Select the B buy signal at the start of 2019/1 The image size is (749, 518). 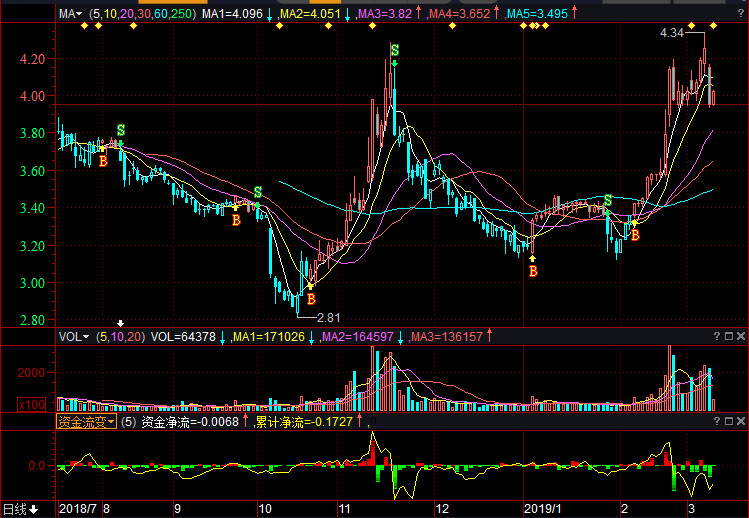tap(533, 271)
